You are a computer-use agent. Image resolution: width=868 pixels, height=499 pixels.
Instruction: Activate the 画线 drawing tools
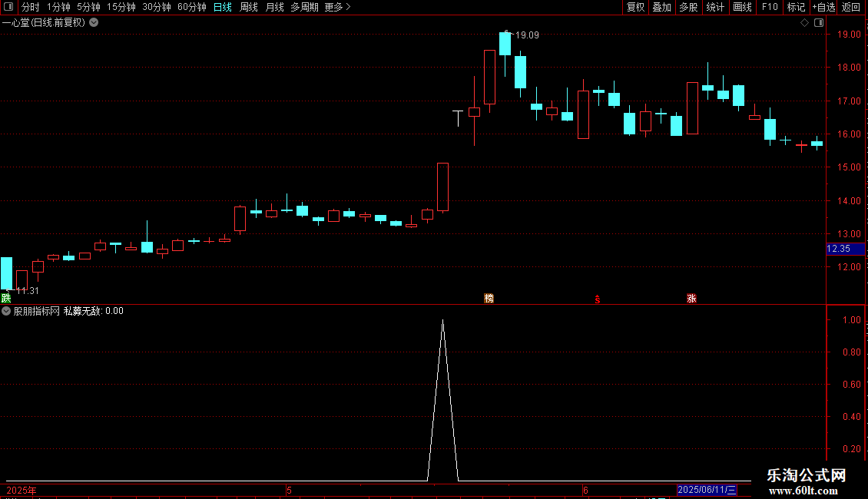(x=742, y=7)
